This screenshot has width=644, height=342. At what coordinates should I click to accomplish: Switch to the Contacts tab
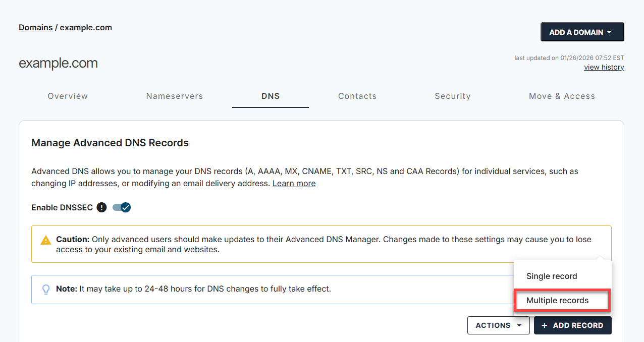coord(357,96)
